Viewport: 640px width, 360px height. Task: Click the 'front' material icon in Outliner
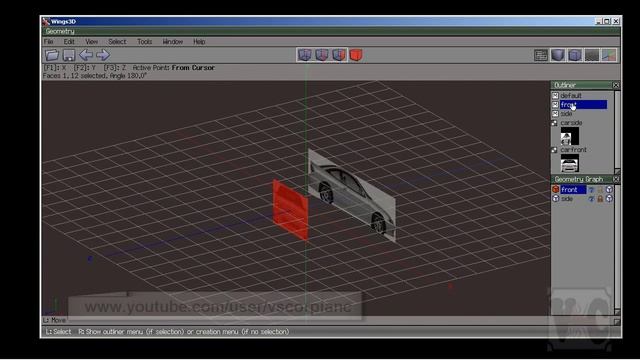tap(555, 104)
